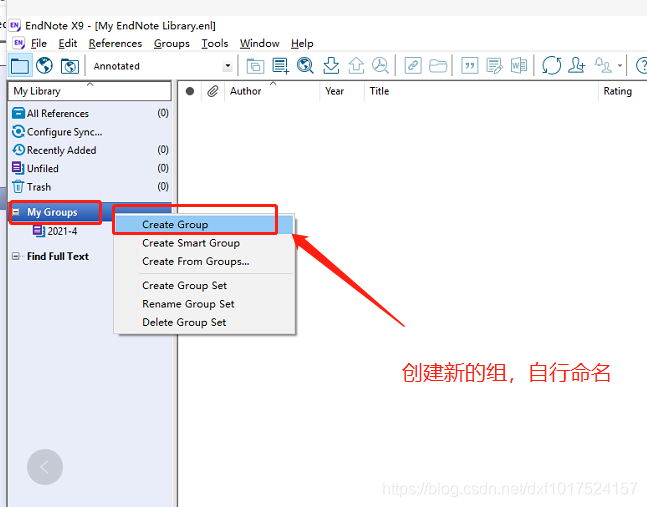This screenshot has height=507, width=647.
Task: Open dropdown arrow beside Activity Feed icon
Action: pyautogui.click(x=620, y=66)
